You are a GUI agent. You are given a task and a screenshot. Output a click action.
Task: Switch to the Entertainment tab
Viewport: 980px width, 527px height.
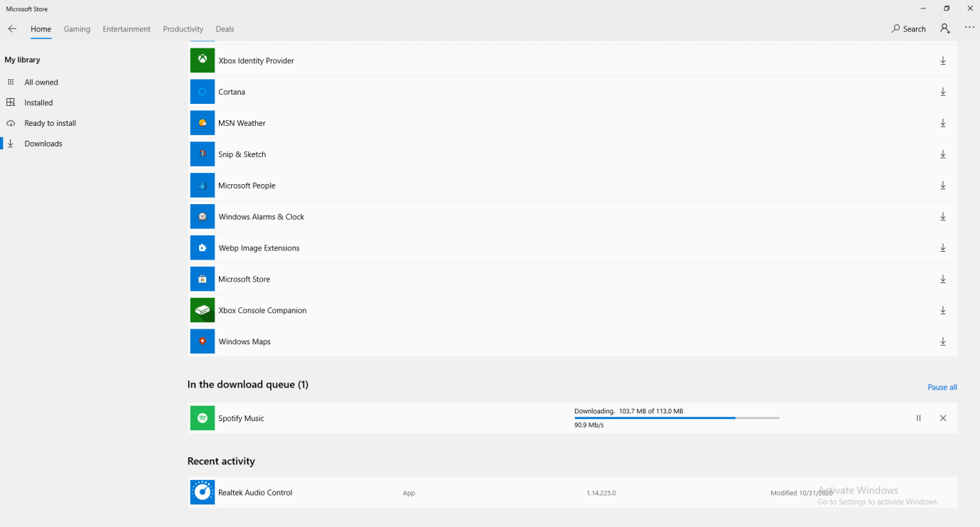(126, 29)
